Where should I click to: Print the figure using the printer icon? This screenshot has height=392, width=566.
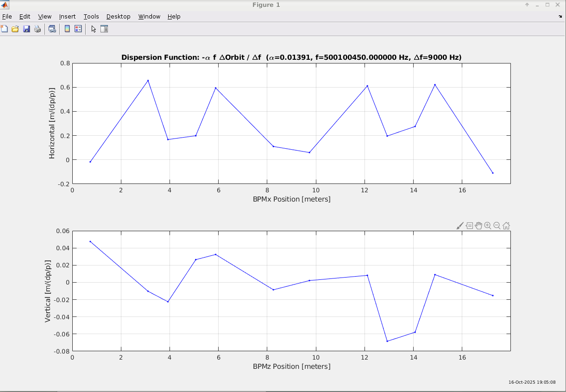(x=38, y=29)
